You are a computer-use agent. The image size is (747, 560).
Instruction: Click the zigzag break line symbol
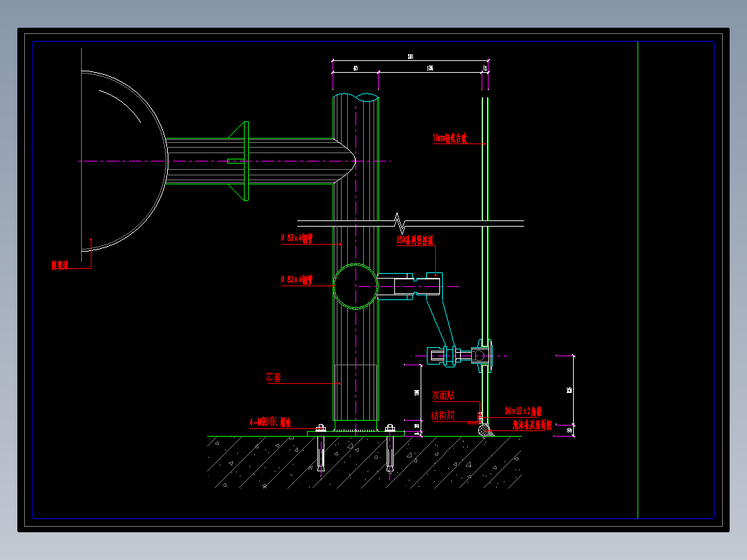point(399,223)
